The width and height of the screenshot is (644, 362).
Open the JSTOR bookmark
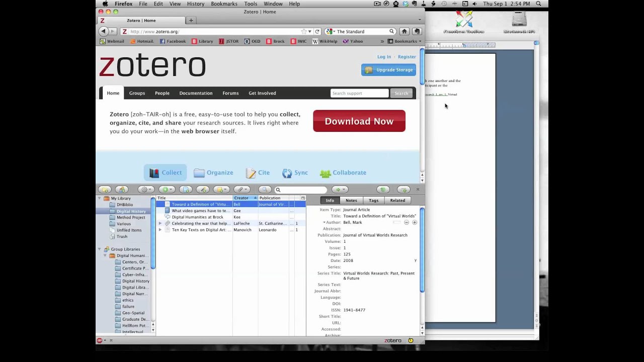click(x=229, y=41)
